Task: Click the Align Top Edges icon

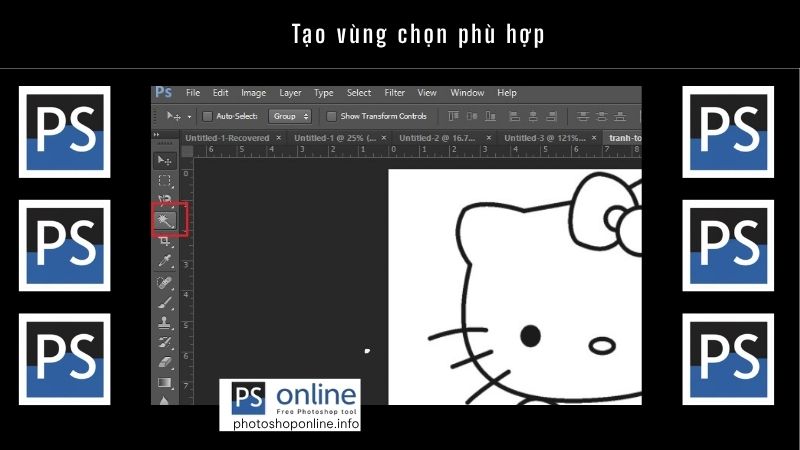Action: [x=453, y=116]
